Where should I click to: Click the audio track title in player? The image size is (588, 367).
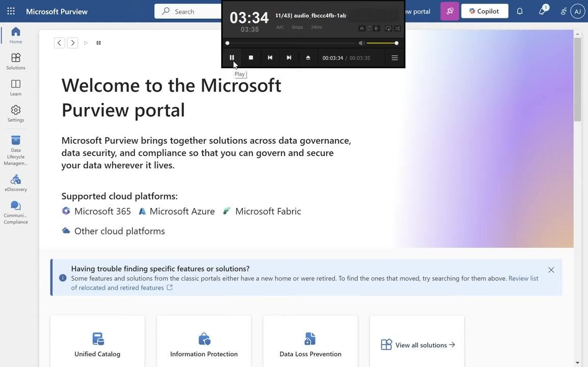(311, 15)
